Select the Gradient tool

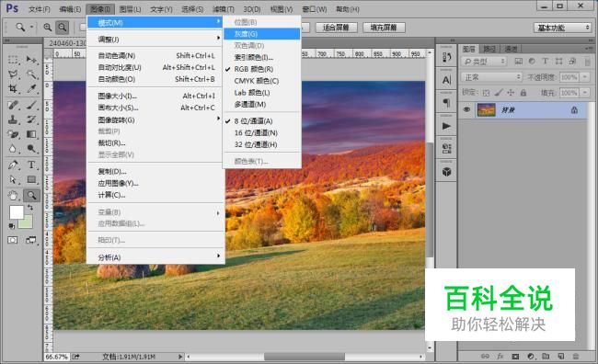point(31,134)
